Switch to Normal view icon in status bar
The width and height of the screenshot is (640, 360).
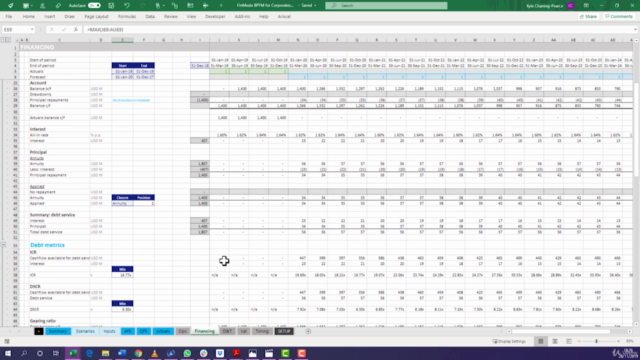[x=541, y=341]
